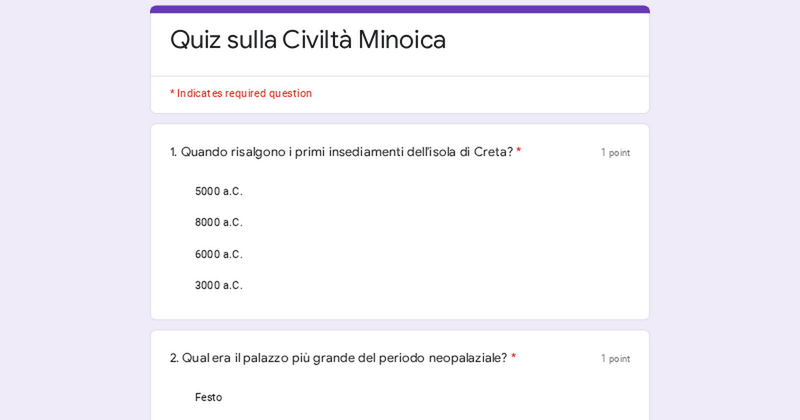The height and width of the screenshot is (420, 800).
Task: Click the "Indicates required question" notice
Action: click(x=244, y=93)
